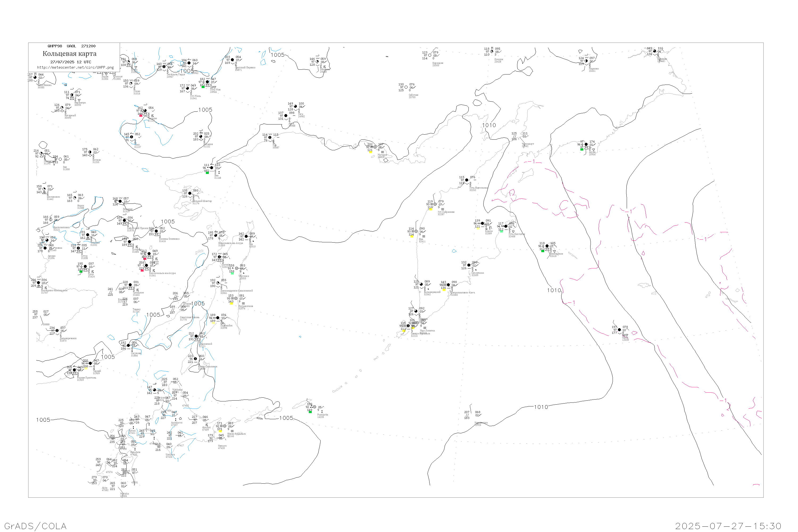This screenshot has width=798, height=532.
Task: Click the red marker at Чульбю station
Action: pyautogui.click(x=141, y=115)
